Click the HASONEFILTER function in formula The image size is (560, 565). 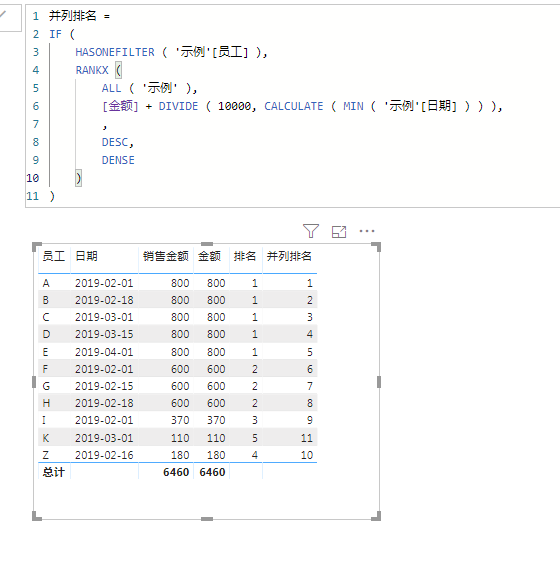pos(115,52)
